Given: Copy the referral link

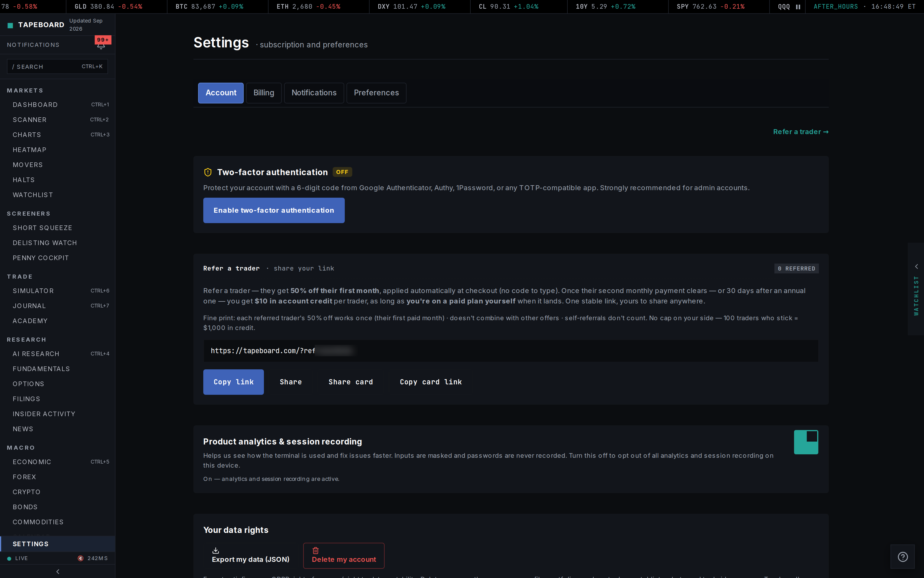Looking at the screenshot, I should [233, 382].
